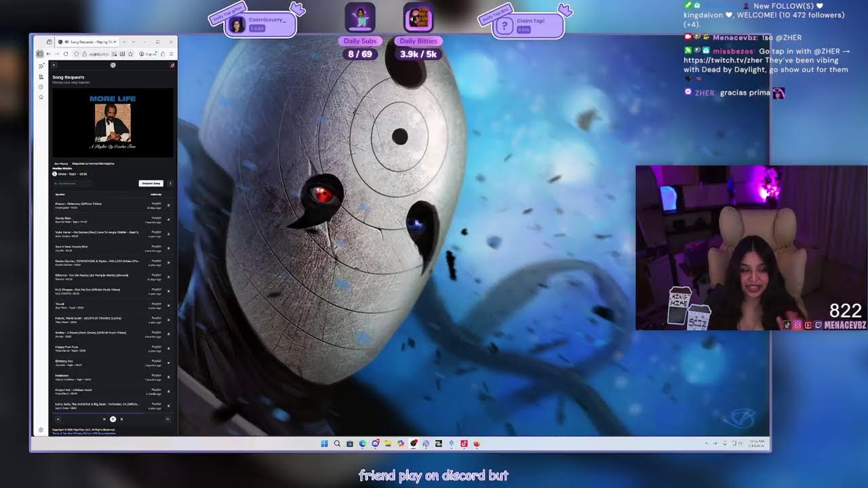Click the song queue search field
The image size is (868, 488).
[x=73, y=183]
